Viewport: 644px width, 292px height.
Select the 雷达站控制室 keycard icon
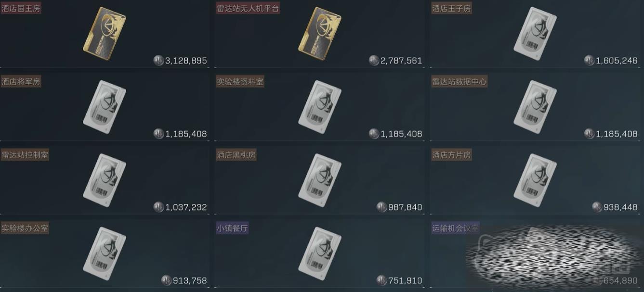[x=105, y=180]
